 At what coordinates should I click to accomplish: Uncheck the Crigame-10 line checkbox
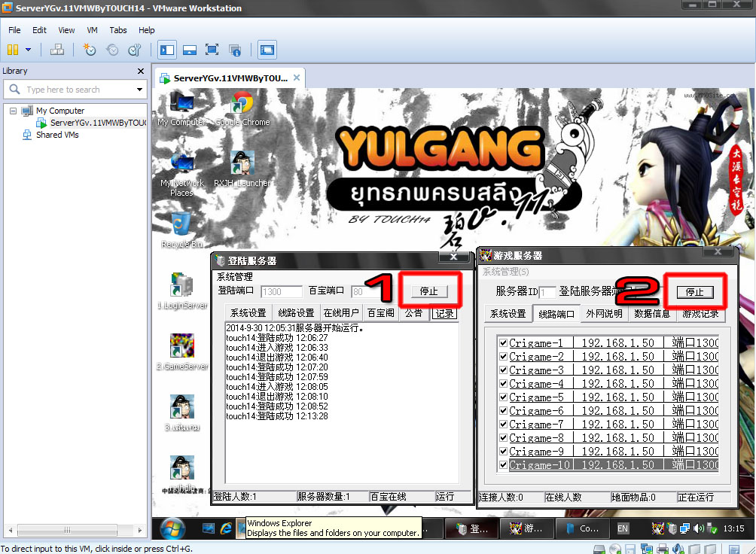click(503, 464)
